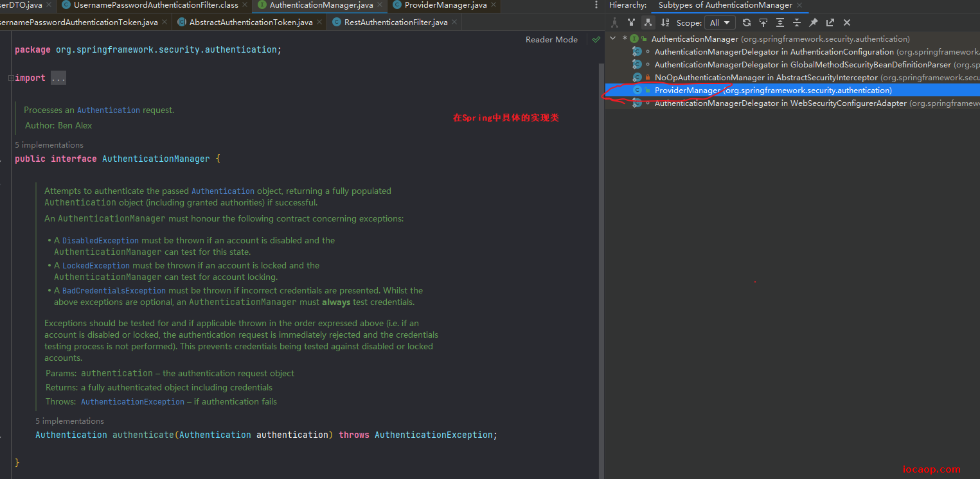
Task: Open the LockedException doc link
Action: (96, 266)
